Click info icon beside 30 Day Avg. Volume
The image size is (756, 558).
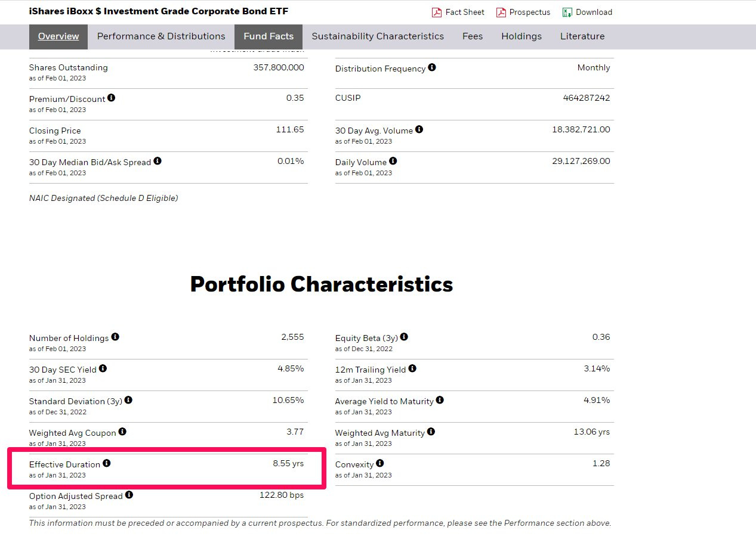[x=419, y=129]
